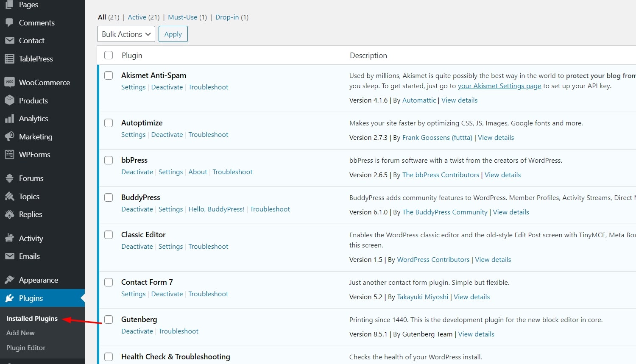Check the Health Check & Troubleshooting checkbox
The width and height of the screenshot is (636, 364).
tap(109, 357)
